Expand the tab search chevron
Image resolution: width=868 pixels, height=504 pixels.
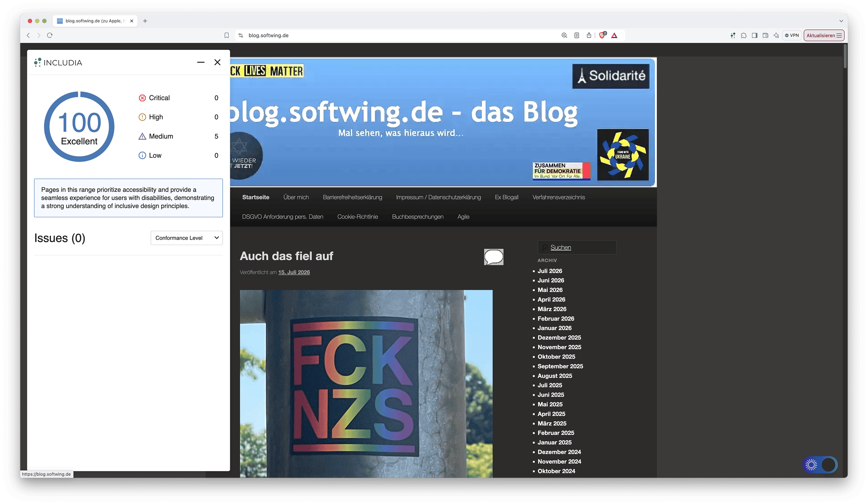pyautogui.click(x=841, y=21)
